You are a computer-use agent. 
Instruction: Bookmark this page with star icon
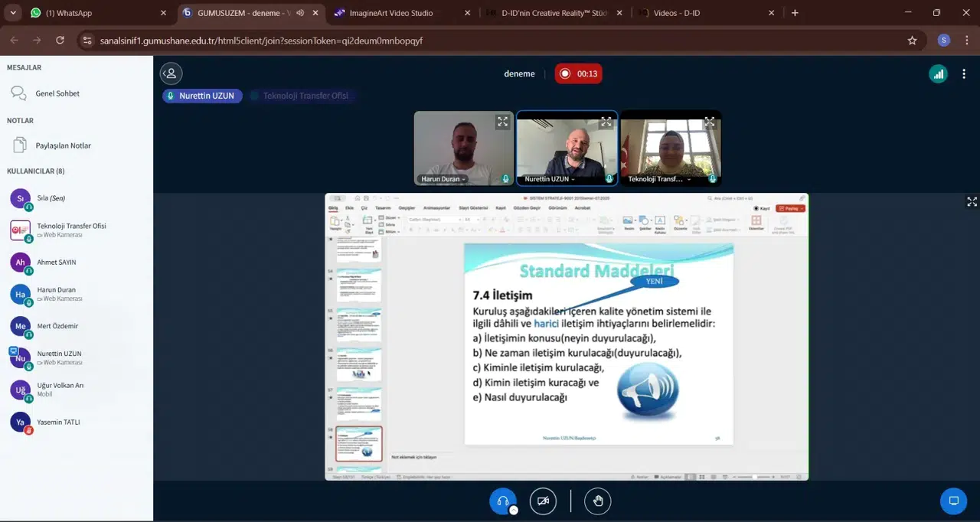(912, 41)
